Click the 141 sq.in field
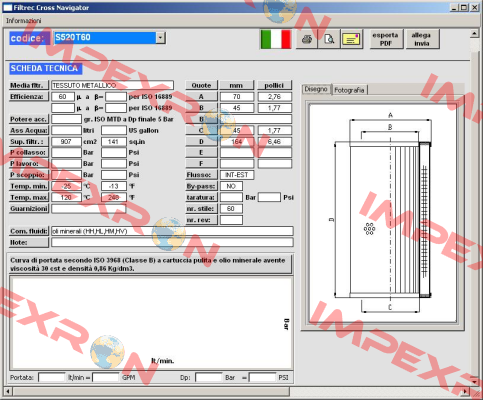The image size is (483, 400). (114, 142)
